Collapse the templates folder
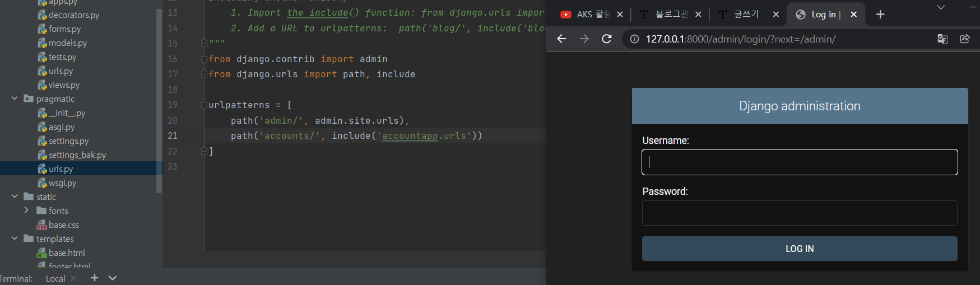Screen dimensions: 980x285 tap(15, 239)
